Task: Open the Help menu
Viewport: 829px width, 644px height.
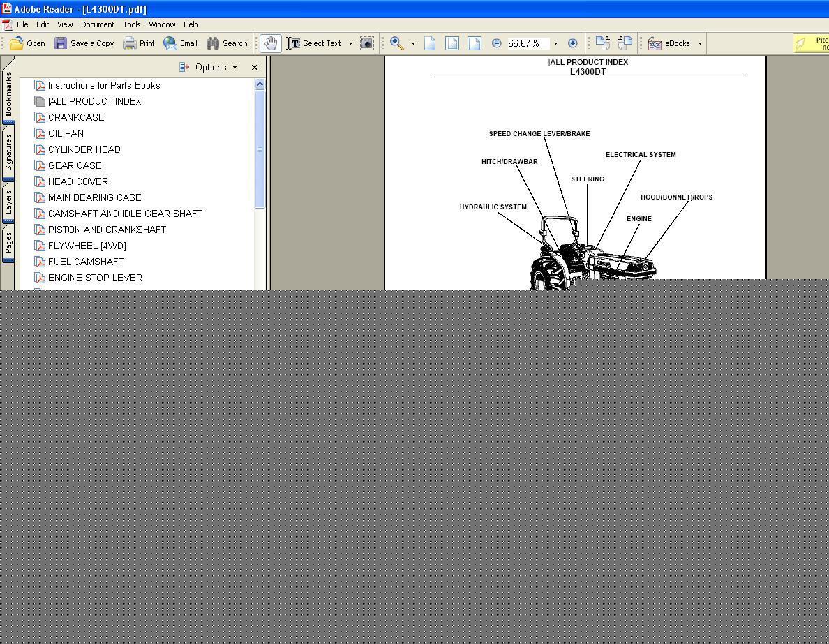Action: click(x=191, y=24)
